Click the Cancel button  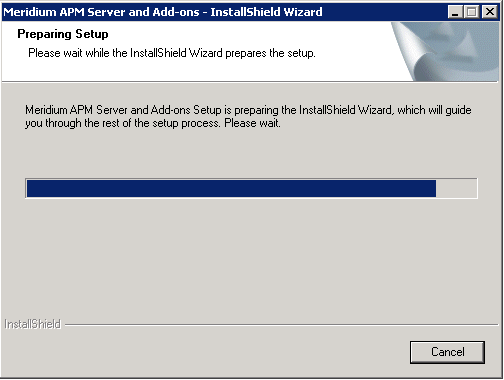pyautogui.click(x=447, y=352)
